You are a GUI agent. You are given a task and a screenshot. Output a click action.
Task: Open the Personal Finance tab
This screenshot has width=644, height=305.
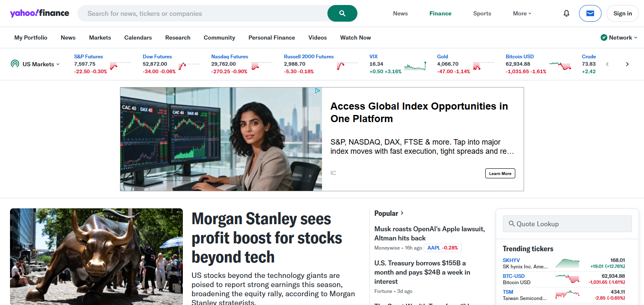(x=272, y=37)
